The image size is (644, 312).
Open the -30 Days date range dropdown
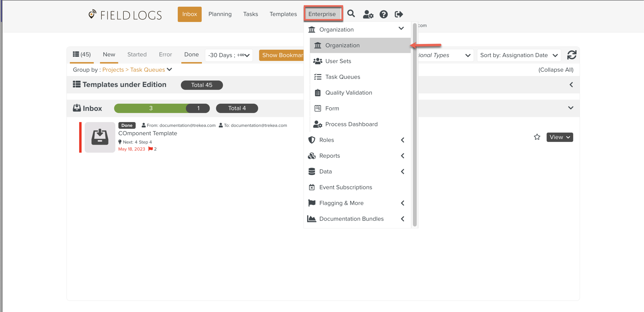(228, 55)
